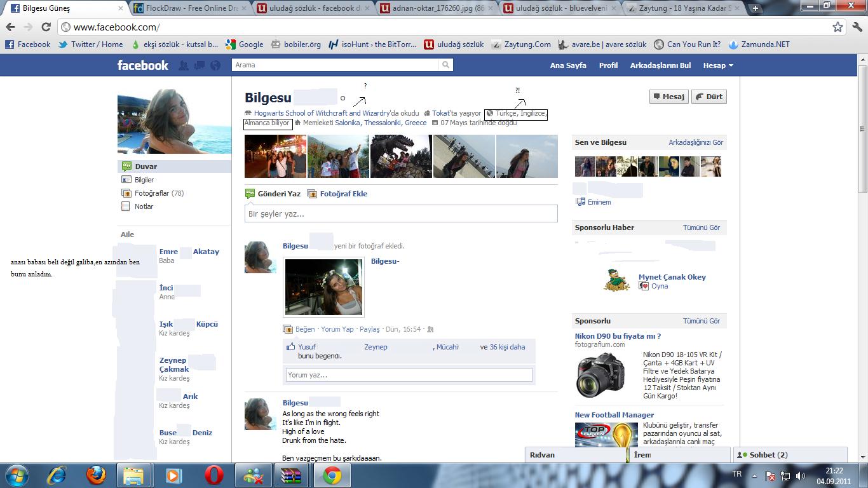Go to Ana Sayfa
The height and width of the screenshot is (488, 868).
point(568,65)
